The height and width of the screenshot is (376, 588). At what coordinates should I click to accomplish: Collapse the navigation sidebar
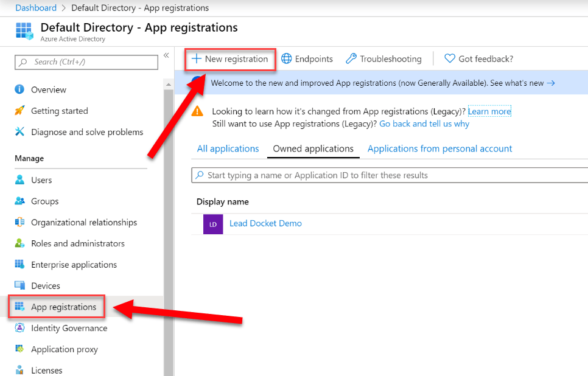pyautogui.click(x=166, y=54)
